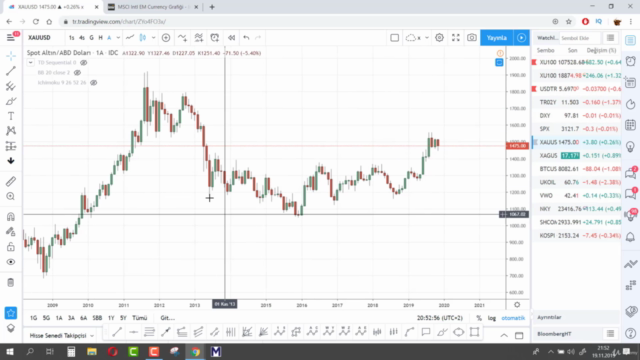Screen dimensions: 640x360
Task: Select the trend line drawing tool
Action: [11, 71]
